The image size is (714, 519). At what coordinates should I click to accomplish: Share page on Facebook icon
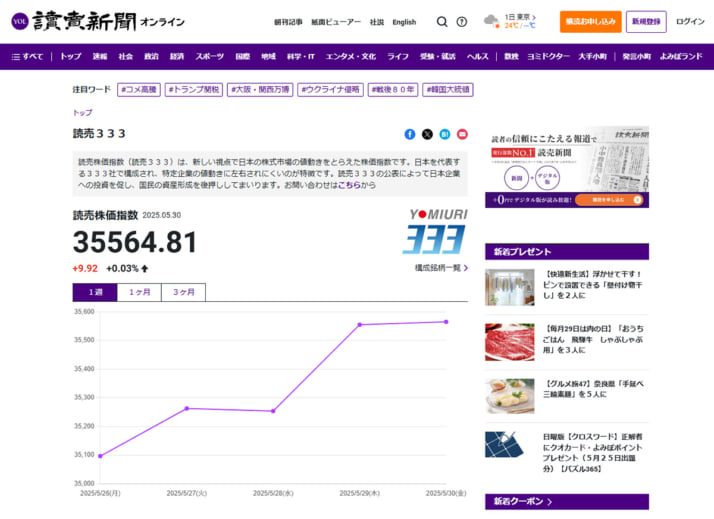[410, 134]
